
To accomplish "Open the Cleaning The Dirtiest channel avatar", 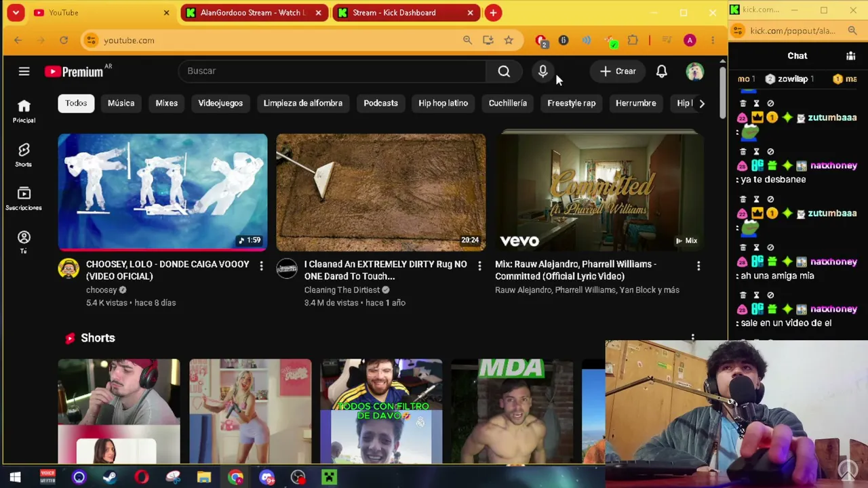I will point(287,268).
